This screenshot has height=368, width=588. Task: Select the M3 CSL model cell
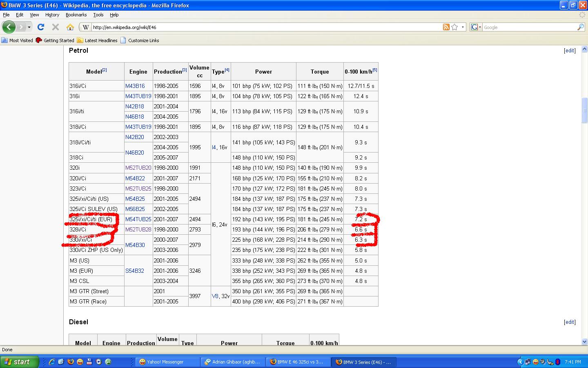(x=96, y=281)
